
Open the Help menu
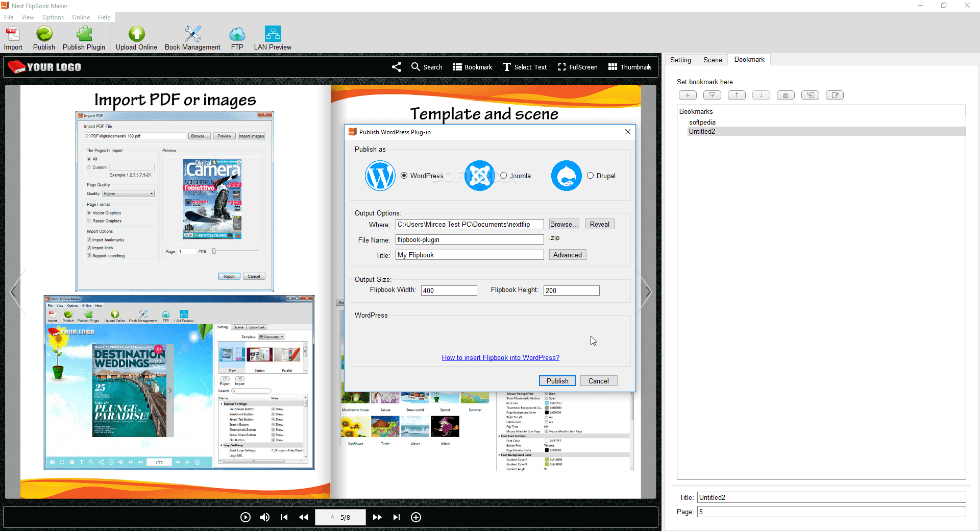point(104,17)
